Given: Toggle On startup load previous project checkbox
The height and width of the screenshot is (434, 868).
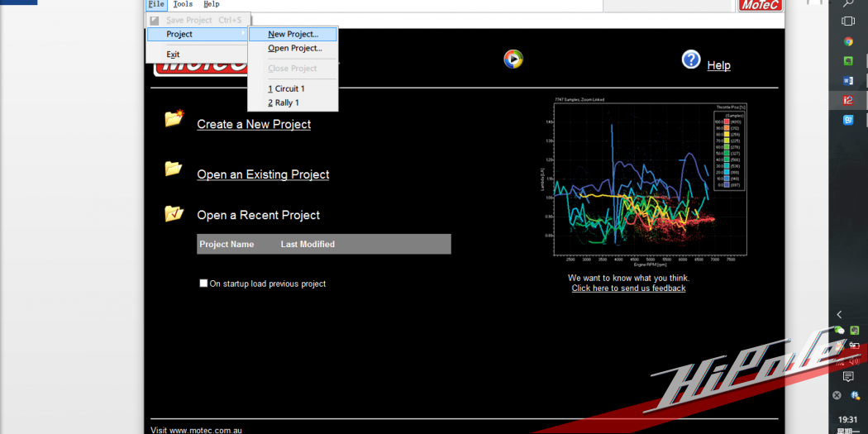Looking at the screenshot, I should click(x=203, y=284).
